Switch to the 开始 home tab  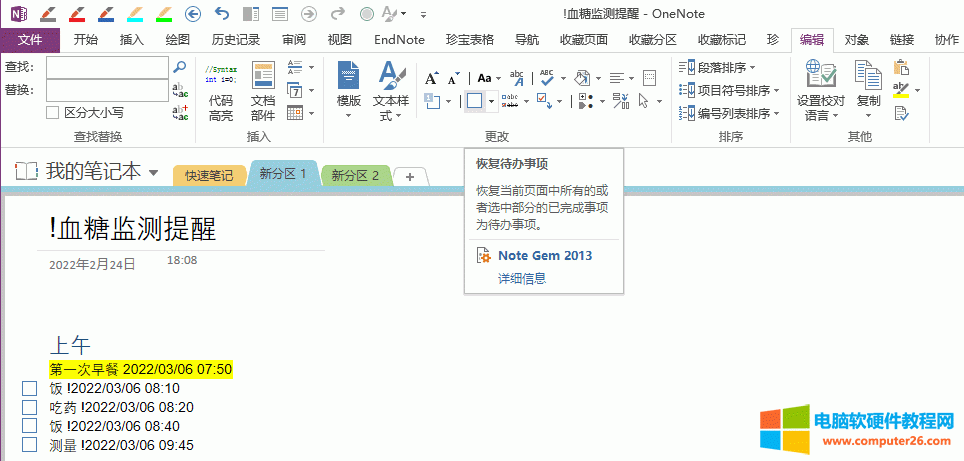85,40
